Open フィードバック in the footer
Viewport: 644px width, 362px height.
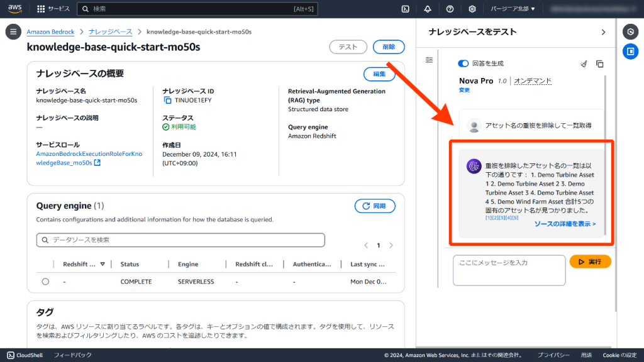pyautogui.click(x=73, y=355)
